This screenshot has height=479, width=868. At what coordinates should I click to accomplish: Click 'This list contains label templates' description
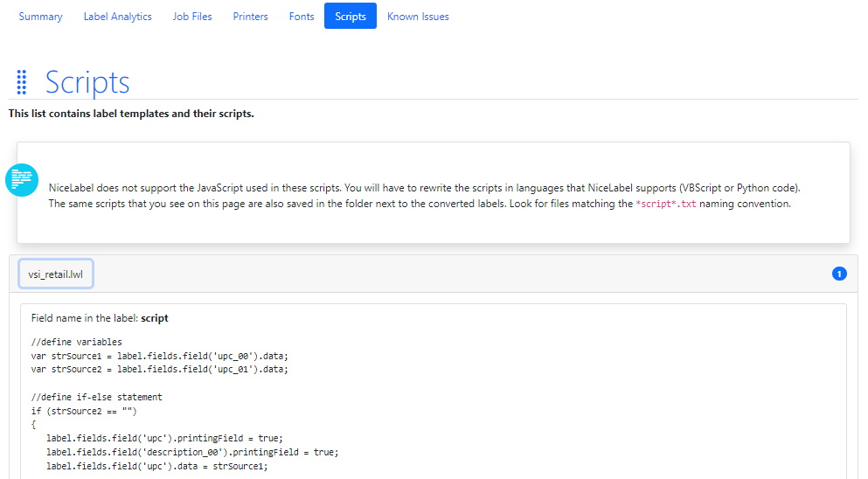[131, 114]
